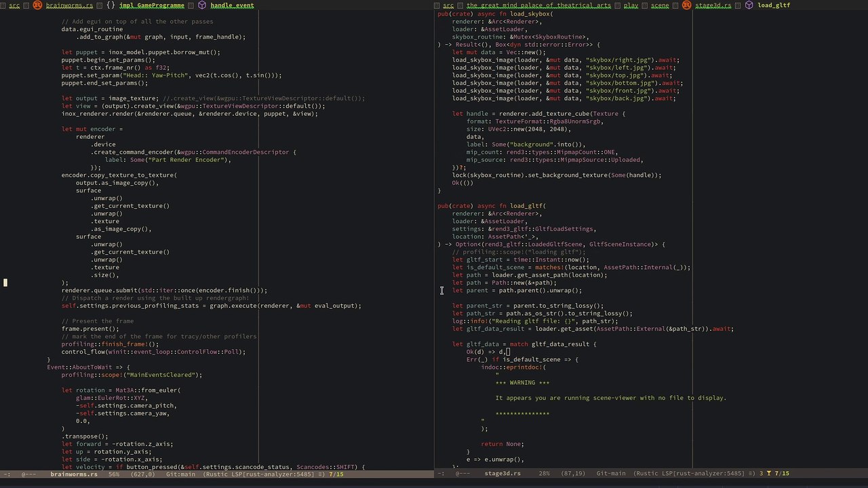Click 'let parent = path.parent().unwrap();' line

coord(517,290)
